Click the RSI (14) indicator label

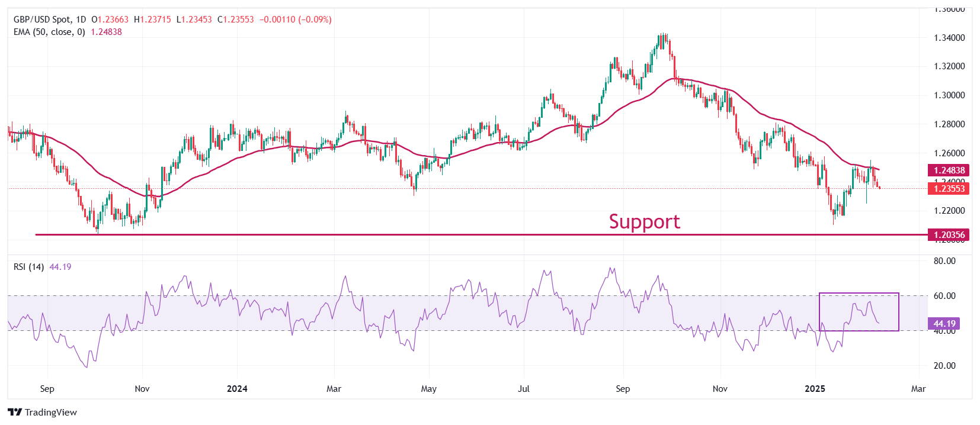coord(28,267)
